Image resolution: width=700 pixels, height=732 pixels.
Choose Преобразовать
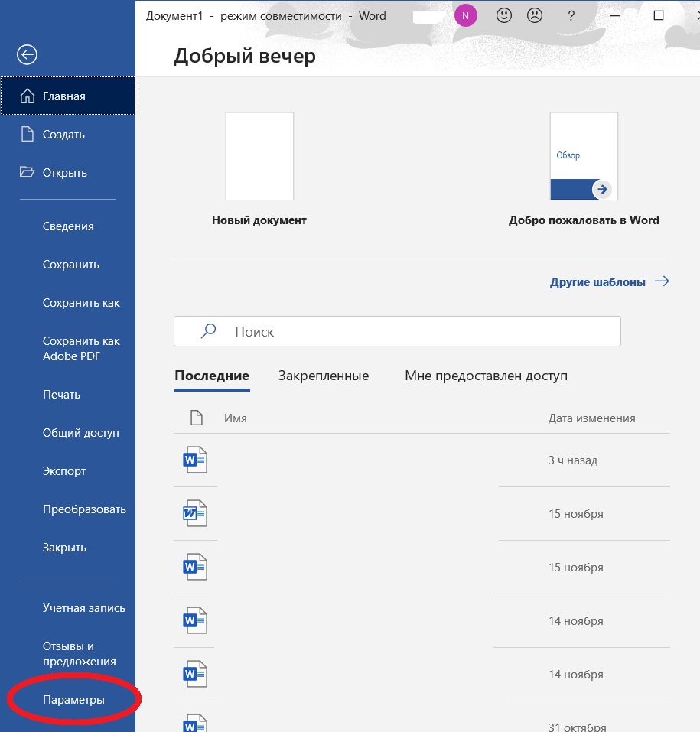click(84, 509)
